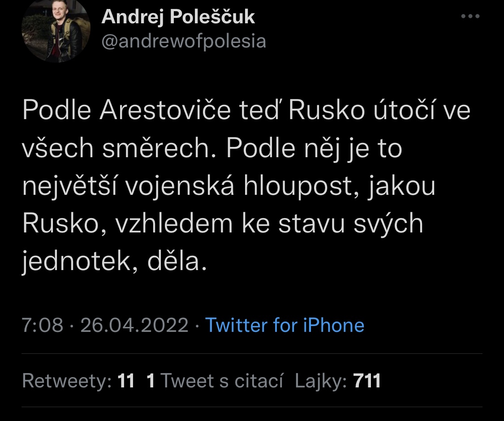This screenshot has height=421, width=504.
Task: Click the 26.04.2022 tweet date
Action: click(134, 325)
